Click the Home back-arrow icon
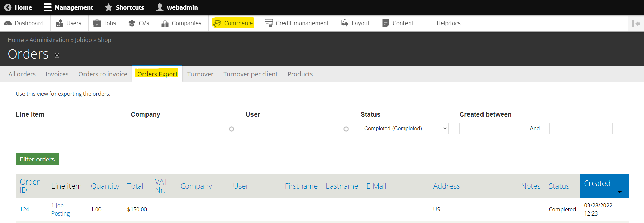 [8, 7]
